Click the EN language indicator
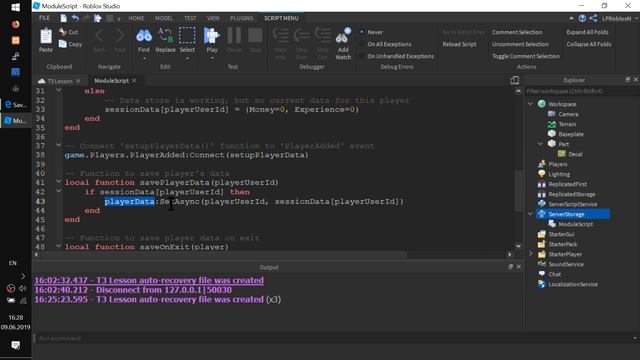Viewport: 640px width, 360px height. click(x=13, y=263)
